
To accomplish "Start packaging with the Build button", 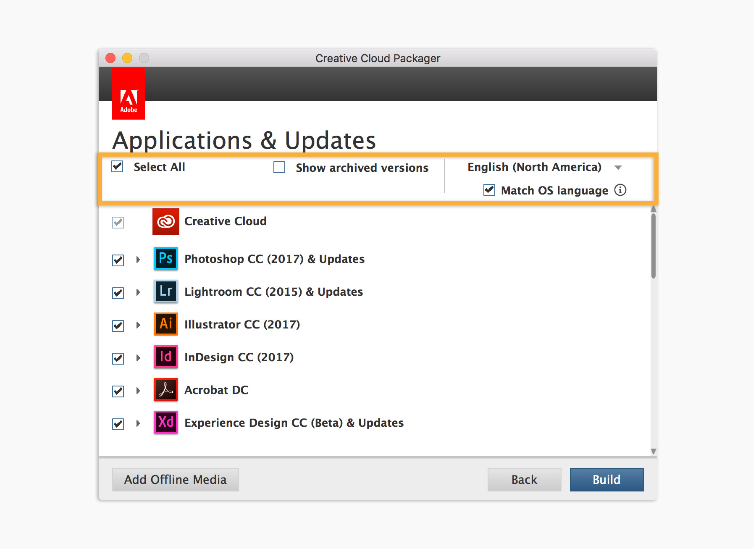I will click(x=606, y=479).
